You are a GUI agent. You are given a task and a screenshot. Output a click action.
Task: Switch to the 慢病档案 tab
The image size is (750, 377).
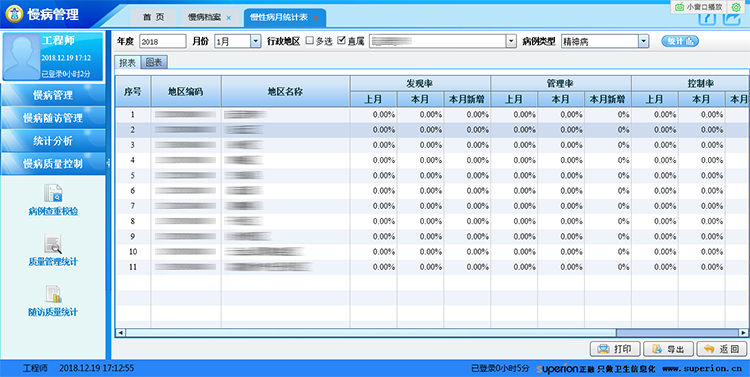(210, 18)
